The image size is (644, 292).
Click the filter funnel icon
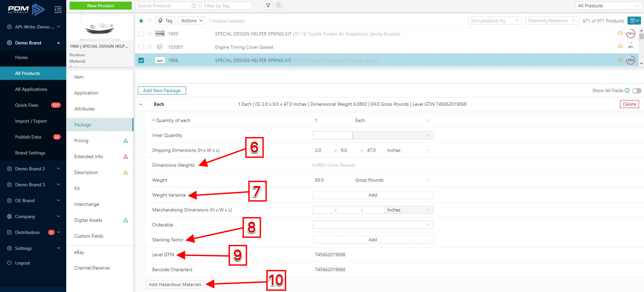(268, 5)
